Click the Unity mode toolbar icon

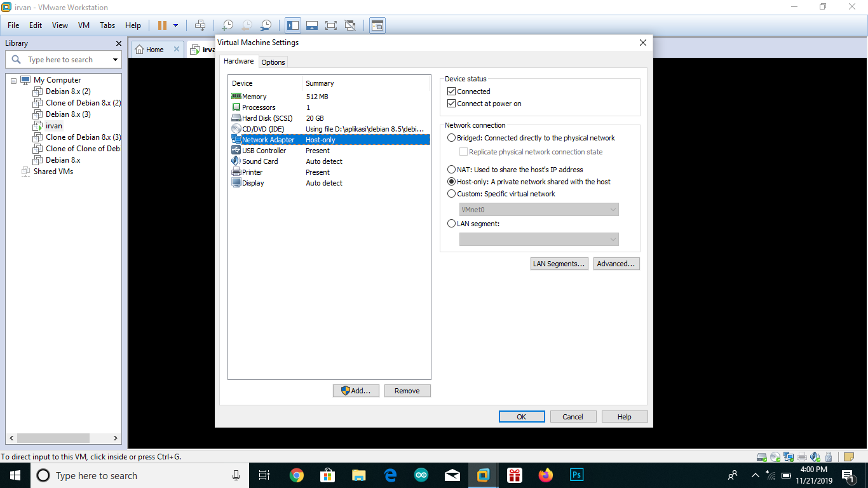click(x=350, y=25)
